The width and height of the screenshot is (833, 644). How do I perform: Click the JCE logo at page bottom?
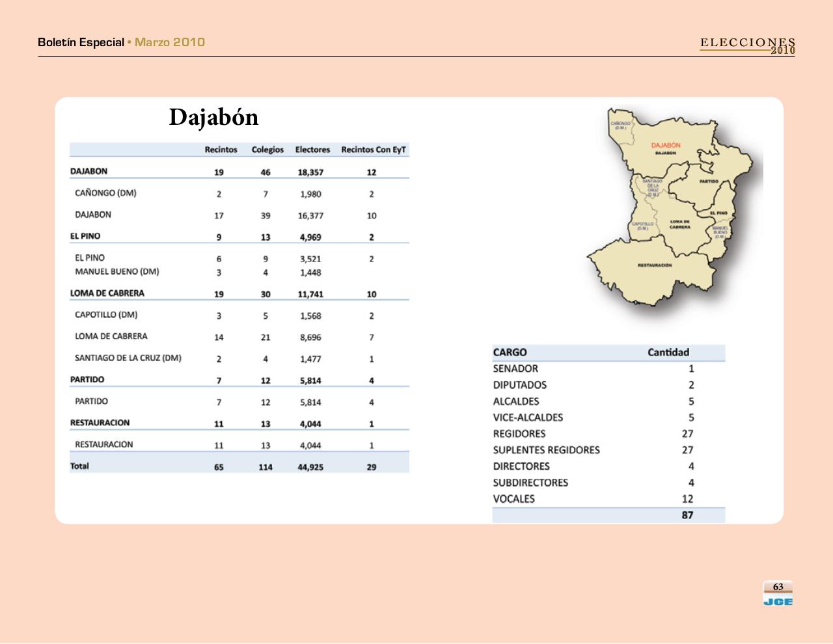(x=778, y=602)
